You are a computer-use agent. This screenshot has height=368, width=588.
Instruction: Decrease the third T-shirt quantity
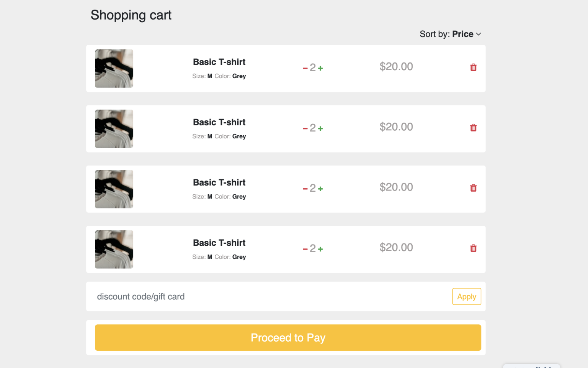click(x=305, y=188)
